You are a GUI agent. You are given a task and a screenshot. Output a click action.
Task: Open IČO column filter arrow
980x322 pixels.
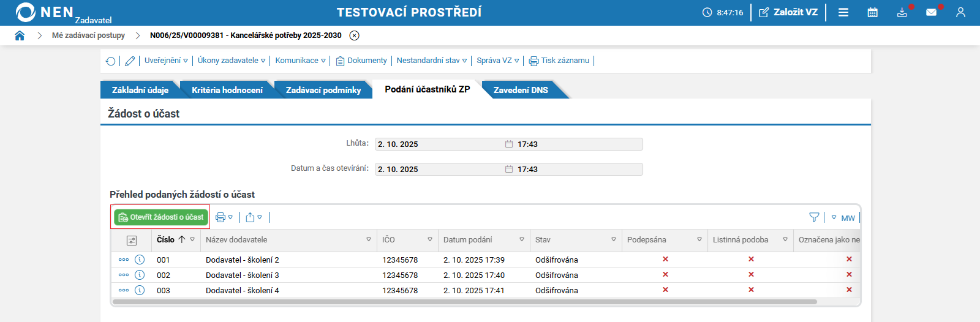pos(430,240)
